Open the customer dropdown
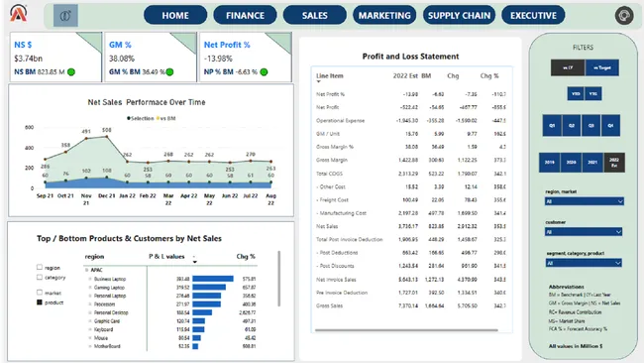 click(584, 232)
